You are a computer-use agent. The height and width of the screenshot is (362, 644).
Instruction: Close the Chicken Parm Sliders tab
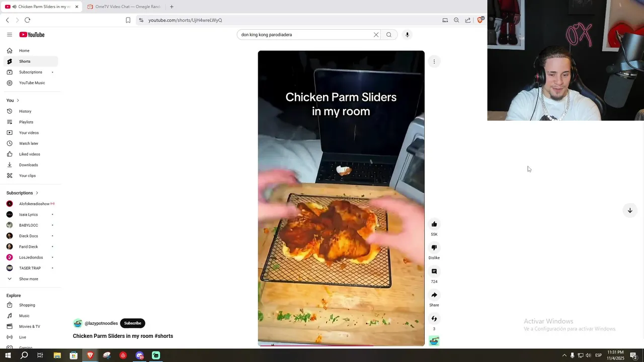tap(76, 7)
